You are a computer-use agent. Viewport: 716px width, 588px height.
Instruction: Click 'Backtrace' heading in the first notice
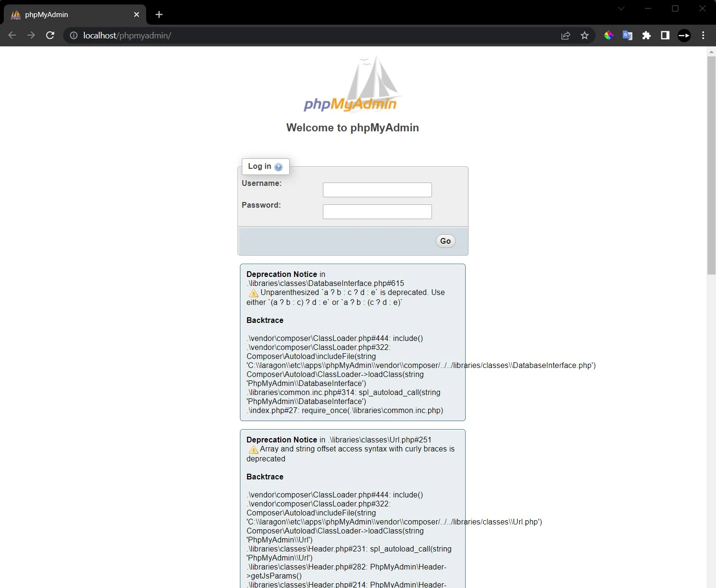(265, 321)
